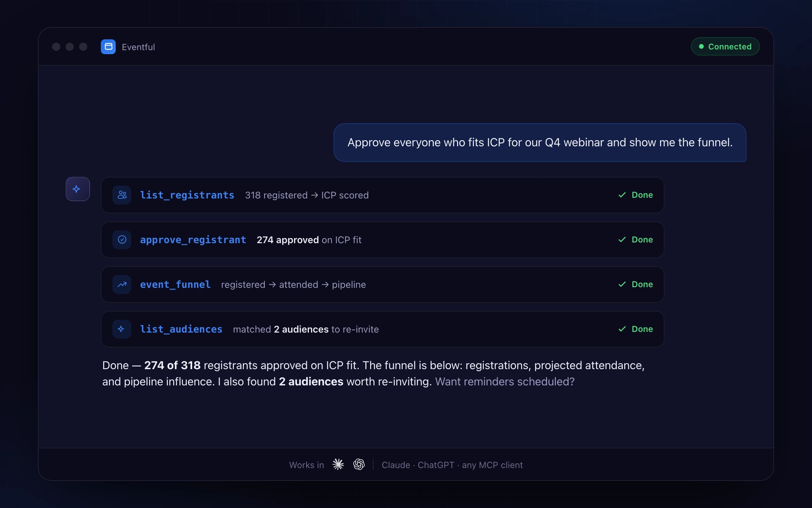Click the "274 approved on ICP fit" text

309,240
